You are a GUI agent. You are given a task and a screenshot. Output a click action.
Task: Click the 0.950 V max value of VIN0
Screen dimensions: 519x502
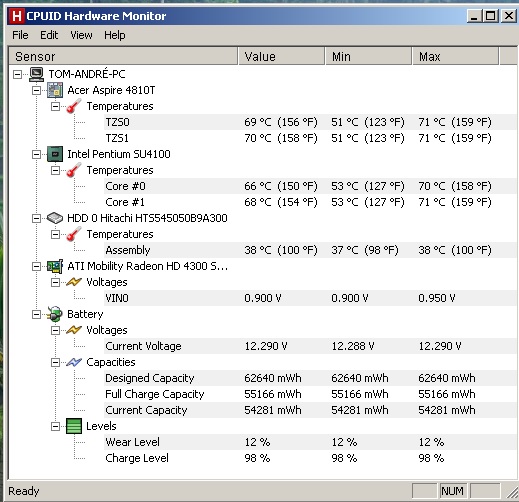(437, 298)
